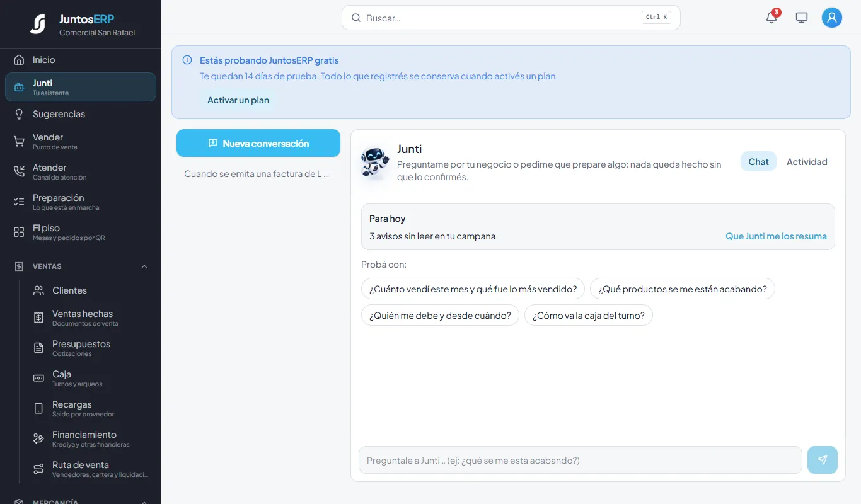861x504 pixels.
Task: Click the Sugerencias lightbulb icon
Action: (x=19, y=114)
